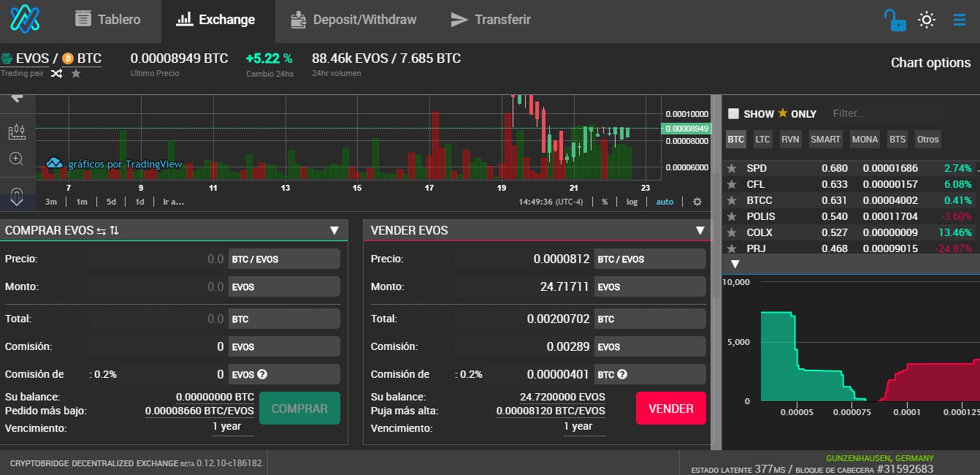Collapse the VENDER EVOS panel triangle
This screenshot has height=475, width=980.
pos(700,230)
